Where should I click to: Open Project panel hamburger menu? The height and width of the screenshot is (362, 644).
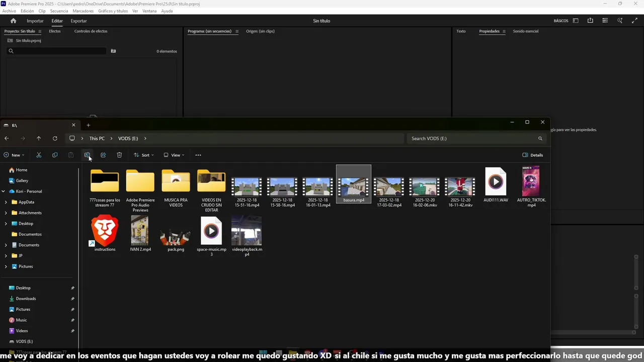tap(40, 31)
